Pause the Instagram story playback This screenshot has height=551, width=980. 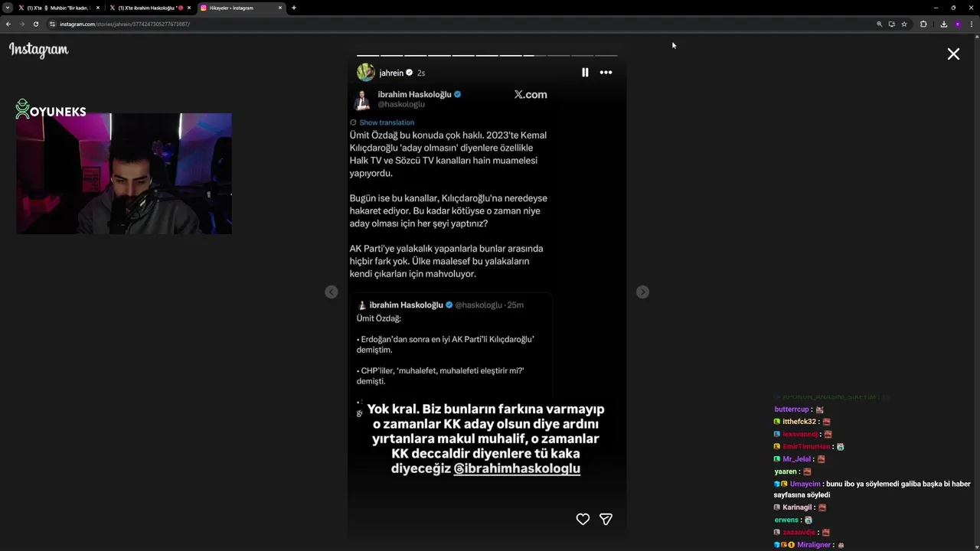(x=585, y=73)
